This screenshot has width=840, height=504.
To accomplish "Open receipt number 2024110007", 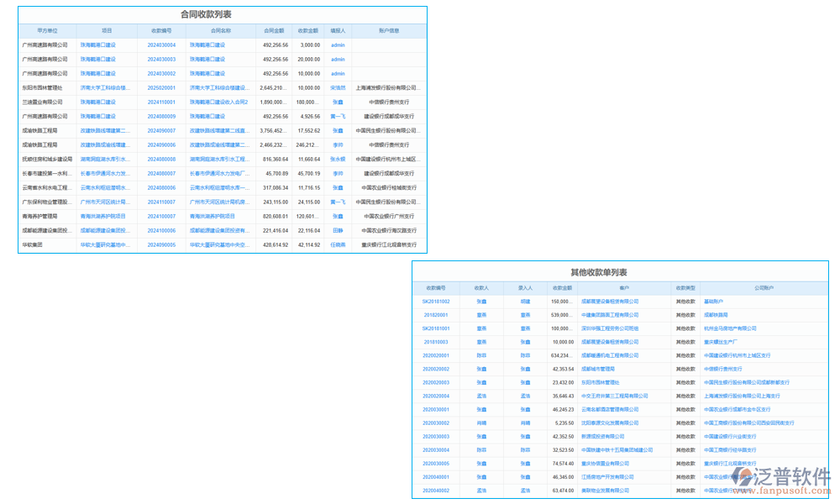I will click(x=161, y=202).
